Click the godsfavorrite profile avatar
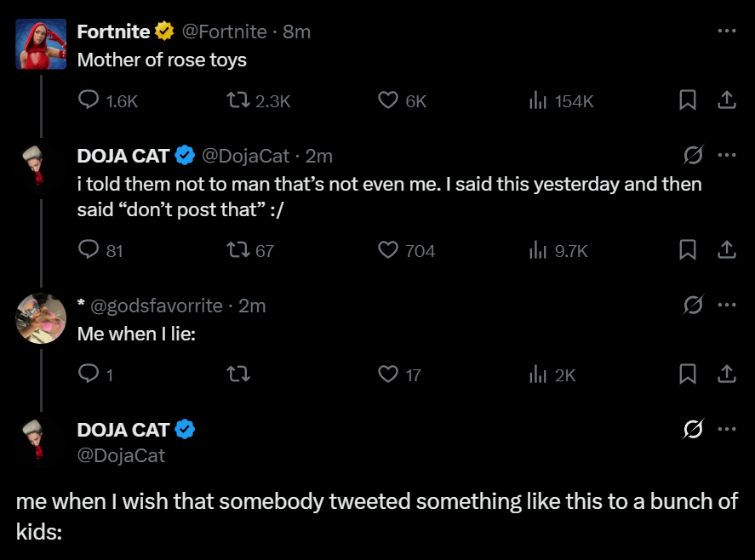The image size is (755, 560). 41,318
